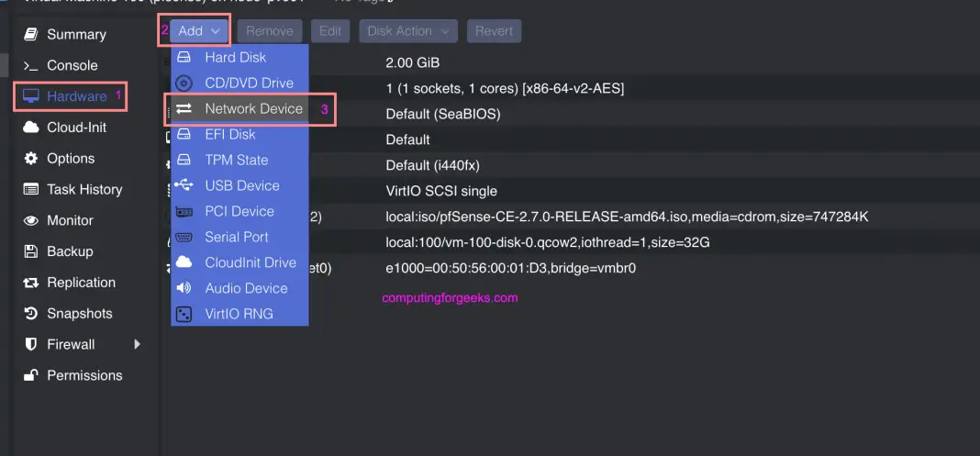Click the USB Device icon
This screenshot has width=980, height=456.
[x=184, y=185]
